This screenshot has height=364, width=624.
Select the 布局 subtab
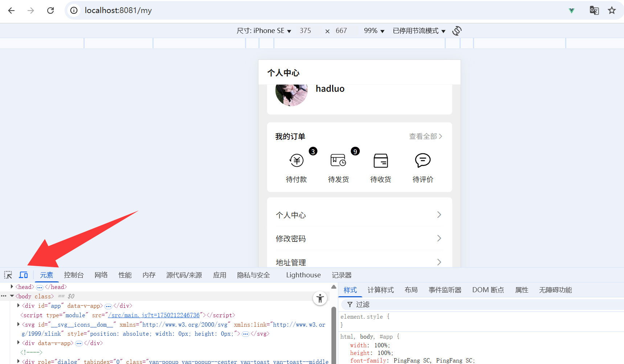[411, 290]
